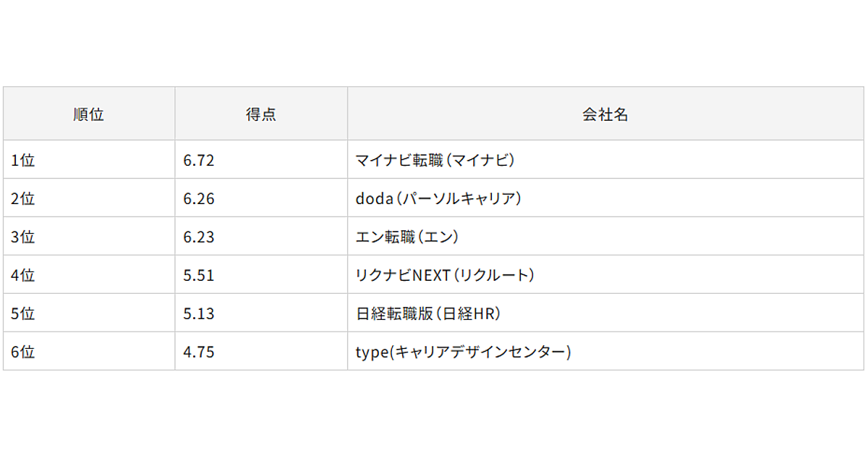The image size is (868, 456).
Task: Select the 2位 rank cell
Action: 89,198
